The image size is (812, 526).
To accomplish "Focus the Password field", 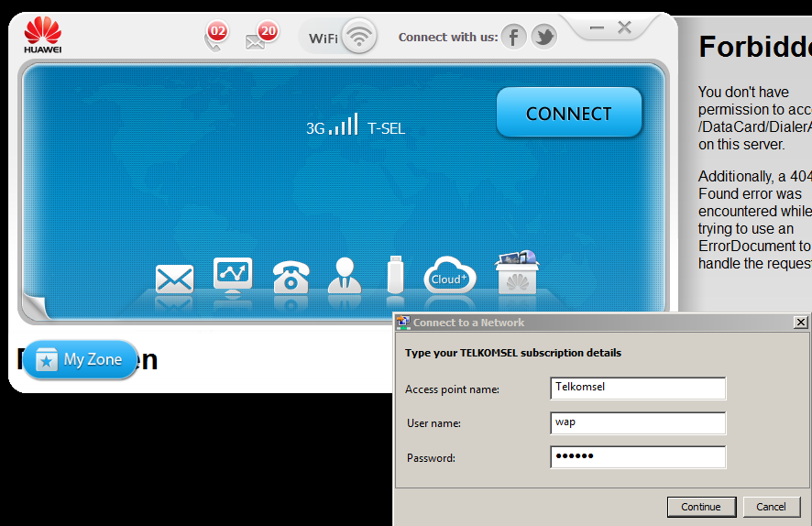I will click(638, 457).
